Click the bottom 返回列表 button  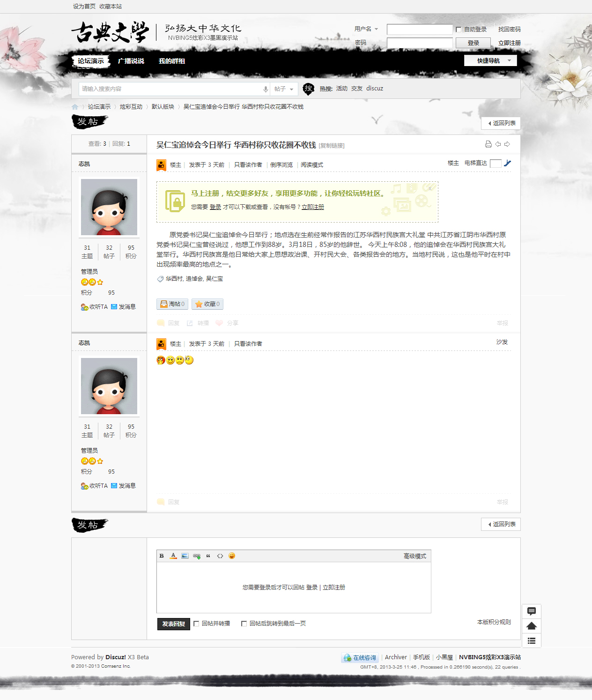pos(501,524)
